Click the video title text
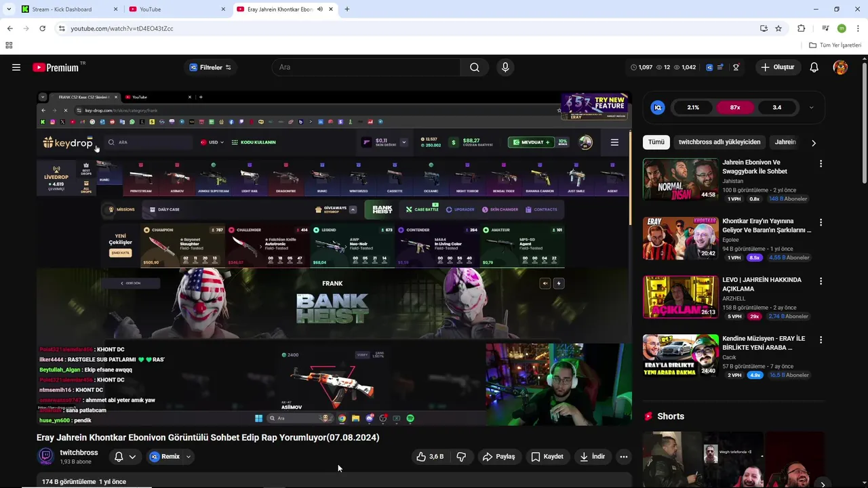The height and width of the screenshot is (488, 868). (208, 438)
